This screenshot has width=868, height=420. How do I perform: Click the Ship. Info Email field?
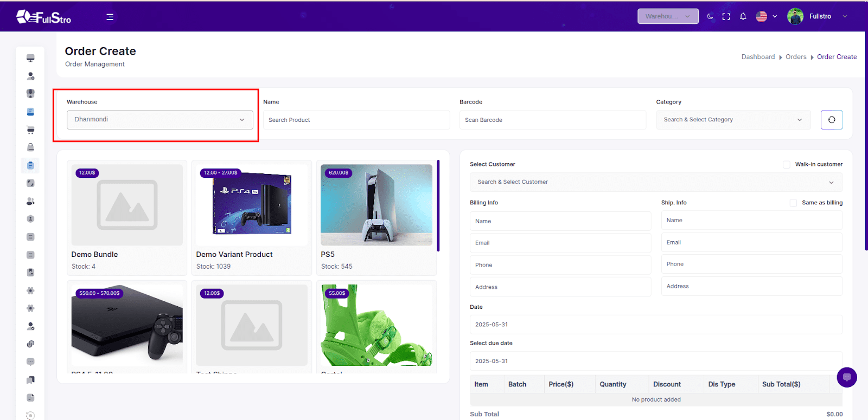coord(751,242)
